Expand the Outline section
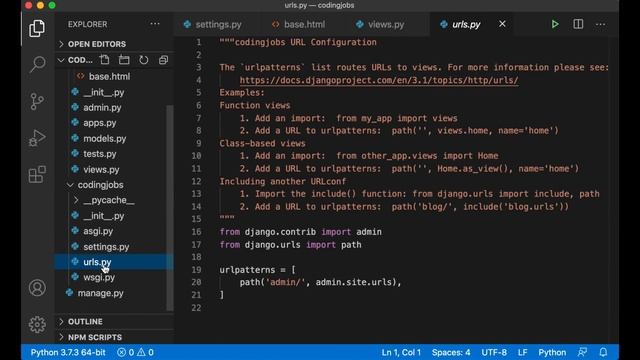The width and height of the screenshot is (640, 360). pyautogui.click(x=85, y=322)
